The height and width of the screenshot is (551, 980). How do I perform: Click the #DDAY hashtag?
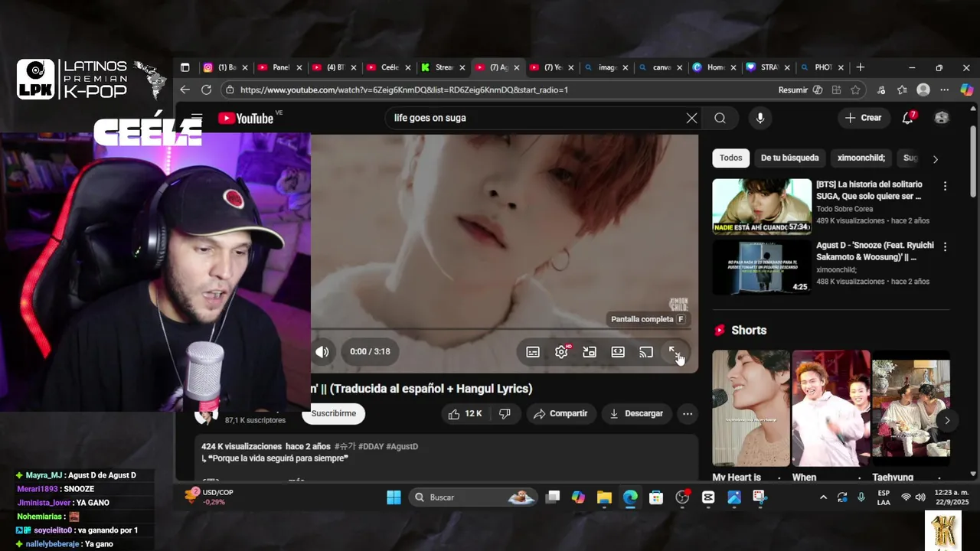click(x=371, y=447)
